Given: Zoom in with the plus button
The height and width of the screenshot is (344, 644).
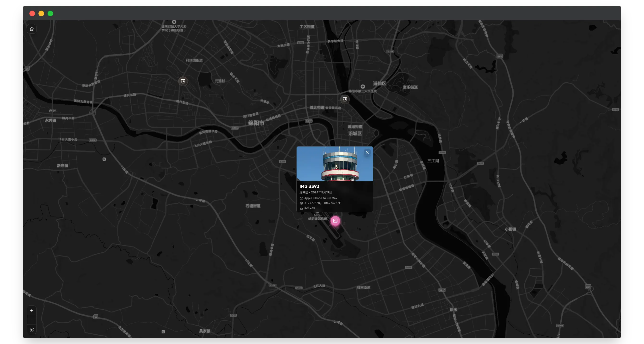Looking at the screenshot, I should [32, 311].
